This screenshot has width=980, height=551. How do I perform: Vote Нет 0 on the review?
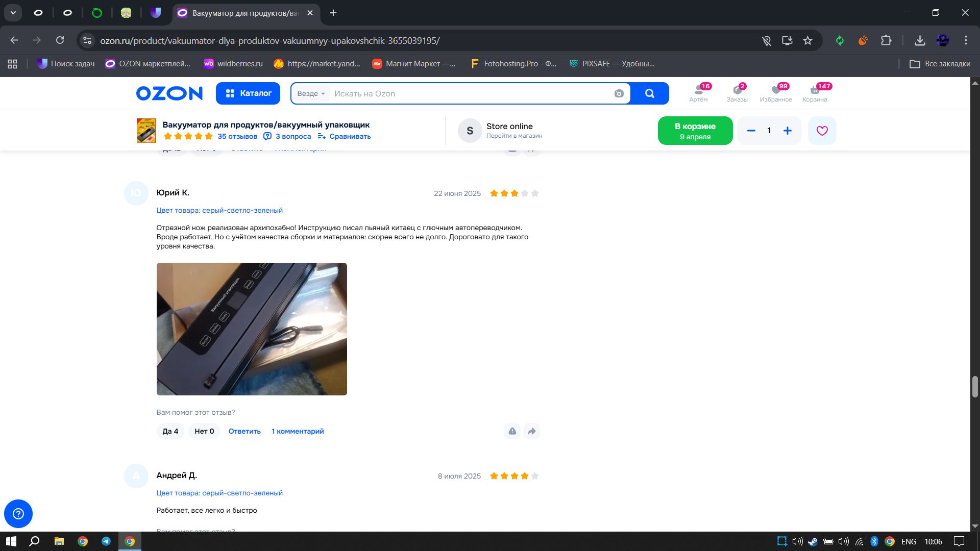pos(204,431)
